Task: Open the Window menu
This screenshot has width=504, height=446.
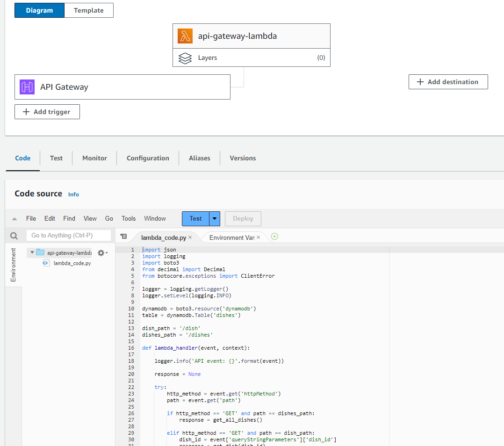Action: coord(155,218)
